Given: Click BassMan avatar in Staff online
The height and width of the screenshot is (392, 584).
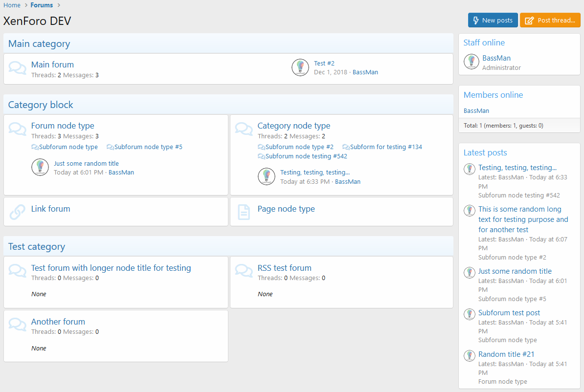Looking at the screenshot, I should click(471, 62).
